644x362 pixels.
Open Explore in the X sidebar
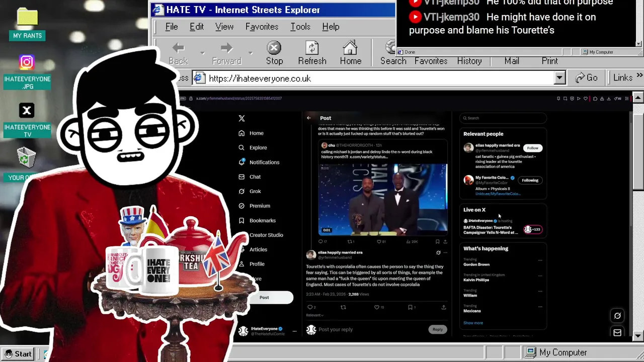(253, 148)
